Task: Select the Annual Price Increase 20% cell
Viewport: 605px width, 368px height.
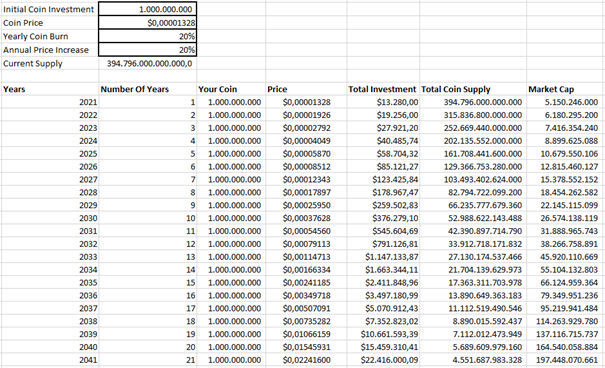Action: 147,50
